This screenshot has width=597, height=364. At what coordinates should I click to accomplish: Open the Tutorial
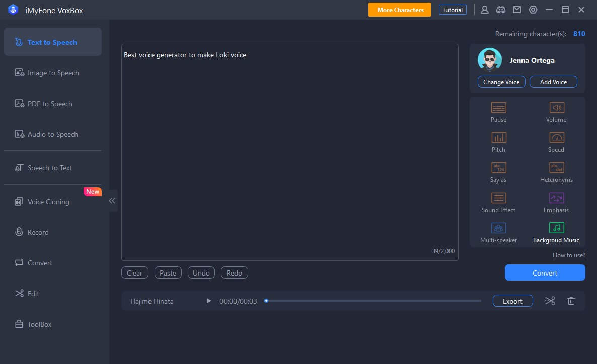click(x=453, y=10)
